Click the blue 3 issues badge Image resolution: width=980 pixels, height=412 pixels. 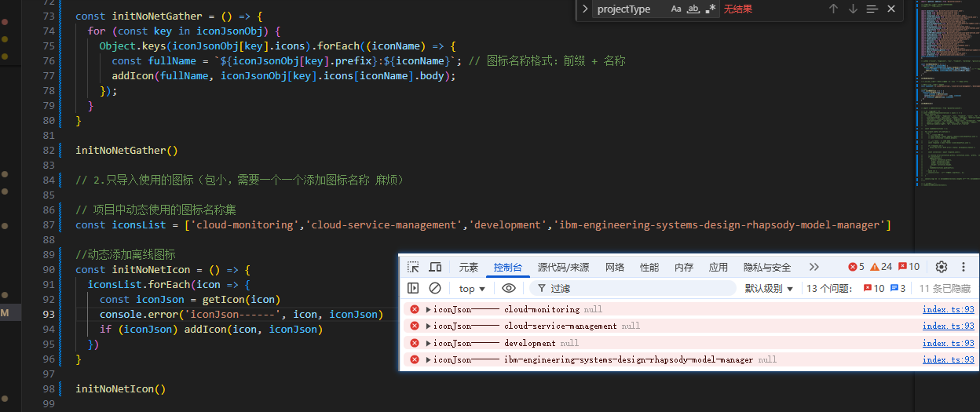[x=898, y=288]
